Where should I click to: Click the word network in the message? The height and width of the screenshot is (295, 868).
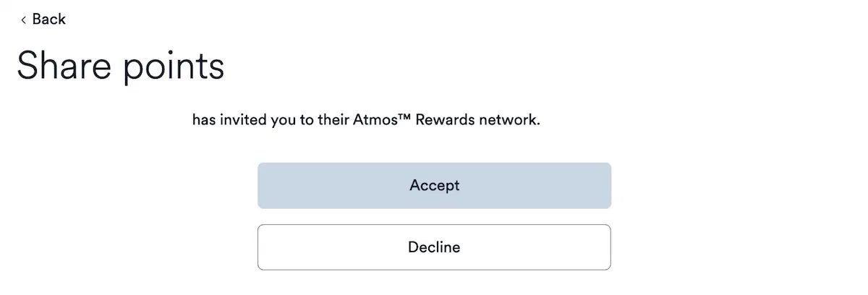[x=509, y=120]
